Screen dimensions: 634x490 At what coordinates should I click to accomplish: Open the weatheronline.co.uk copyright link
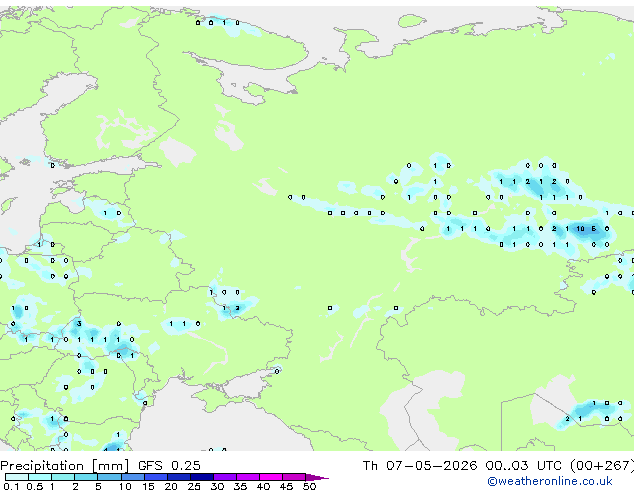(550, 481)
